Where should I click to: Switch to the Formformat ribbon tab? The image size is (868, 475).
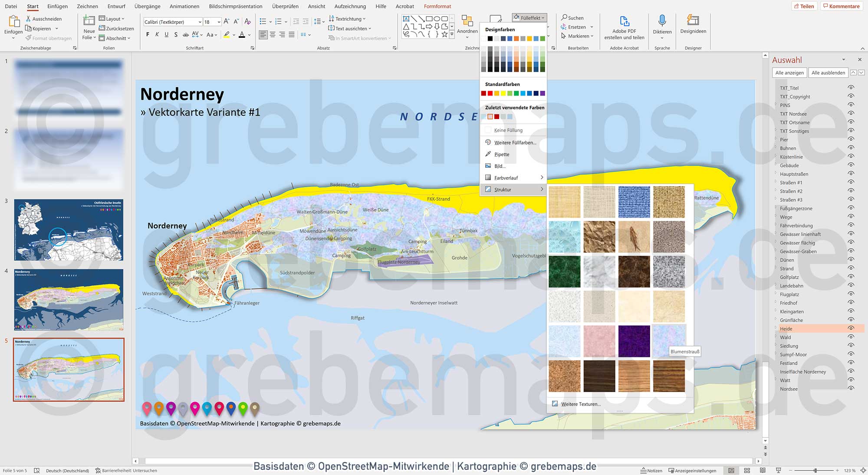[x=437, y=6]
